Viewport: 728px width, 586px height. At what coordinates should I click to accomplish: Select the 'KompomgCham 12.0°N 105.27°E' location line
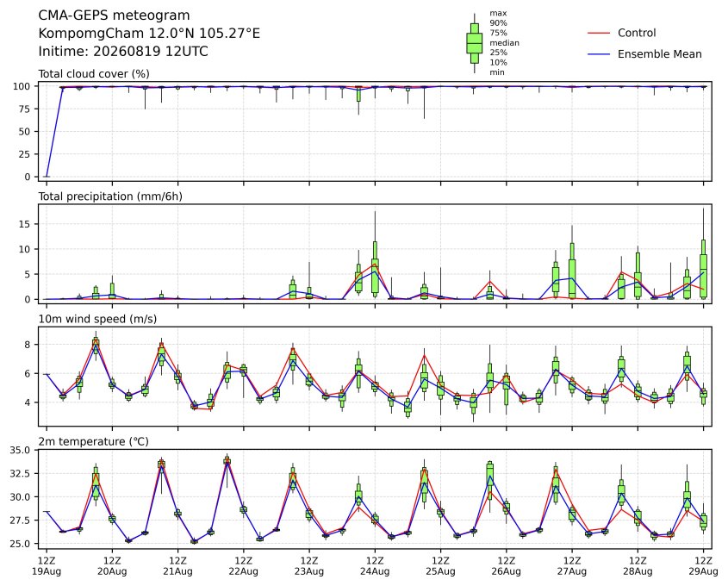(149, 34)
